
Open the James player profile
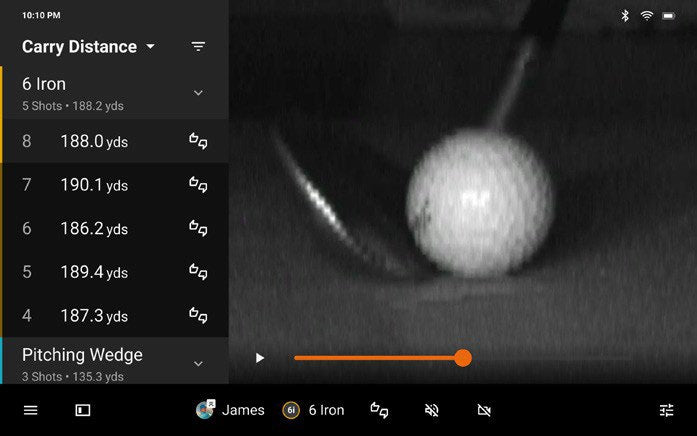tap(231, 410)
